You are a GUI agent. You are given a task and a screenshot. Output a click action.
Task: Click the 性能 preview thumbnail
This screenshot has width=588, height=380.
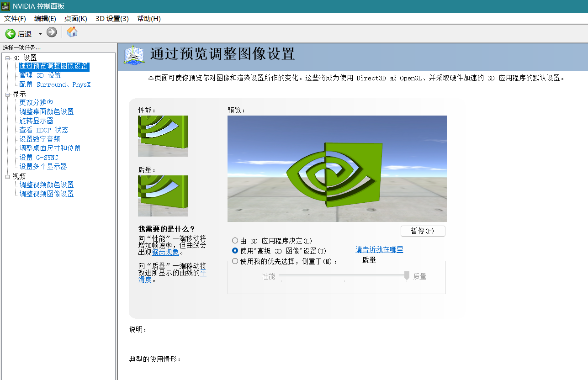click(x=163, y=136)
